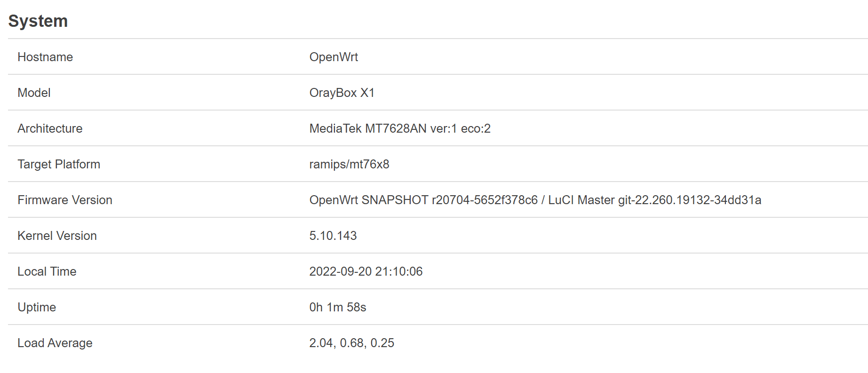Click the Firmware Version label
Image resolution: width=868 pixels, height=373 pixels.
[x=65, y=200]
